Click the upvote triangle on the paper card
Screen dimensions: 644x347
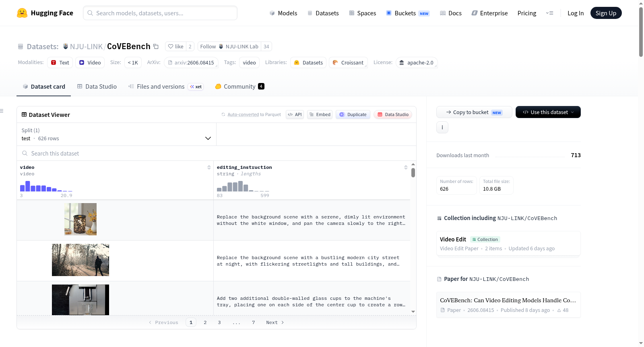559,310
